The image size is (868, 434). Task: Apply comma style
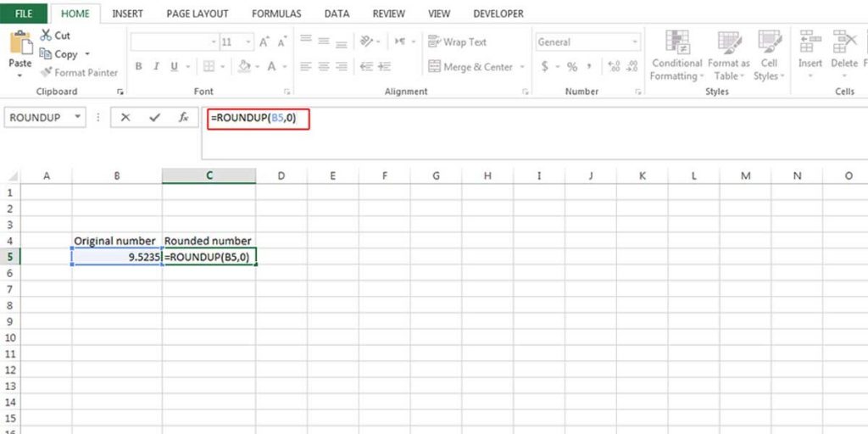point(590,66)
